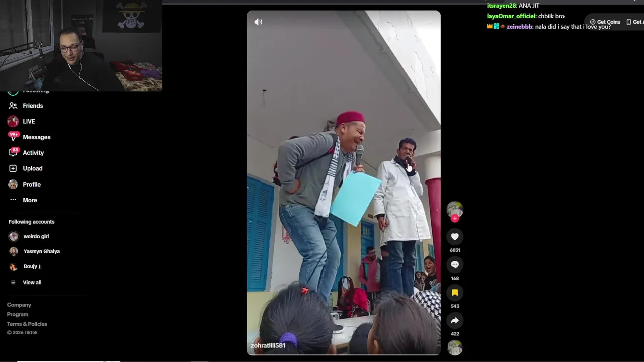
Task: Click the Upload plus-square icon
Action: [x=13, y=168]
